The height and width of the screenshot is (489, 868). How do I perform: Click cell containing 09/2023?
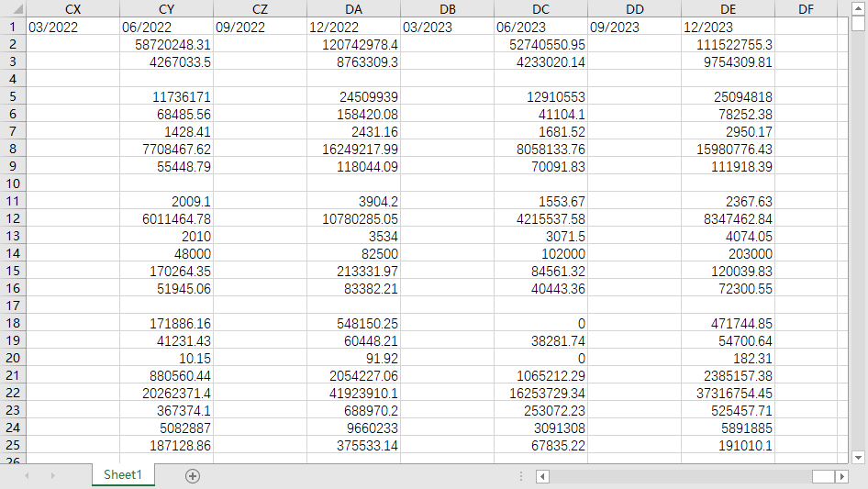point(634,27)
